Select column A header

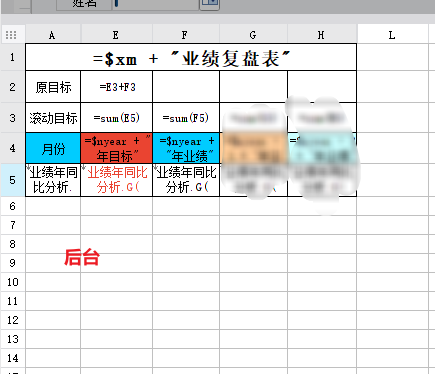(52, 35)
